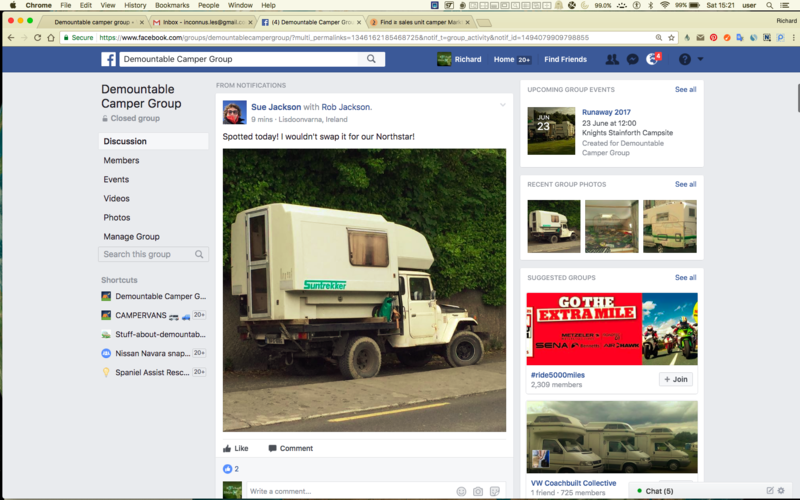
Task: Click See all for suggested groups
Action: [x=685, y=278]
